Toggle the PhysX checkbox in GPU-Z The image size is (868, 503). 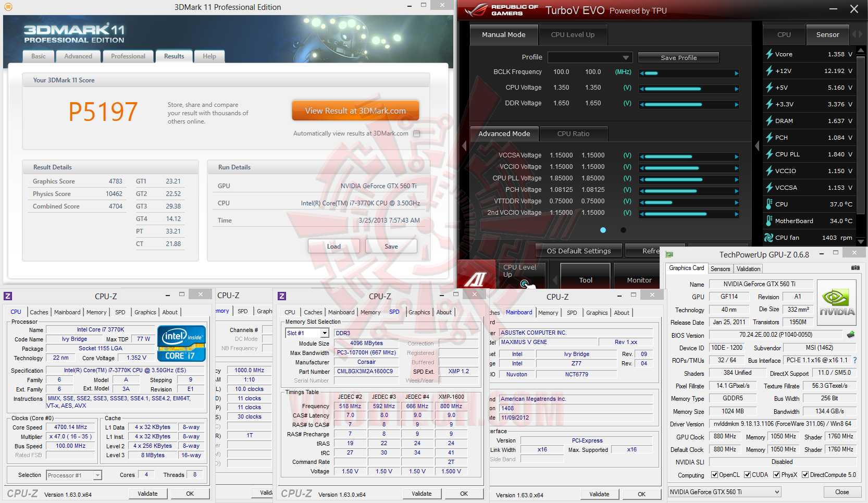777,475
